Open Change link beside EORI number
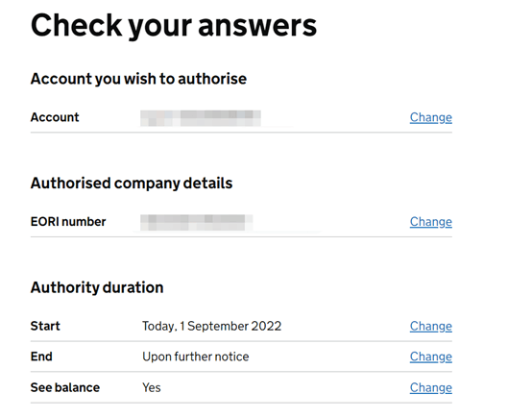Viewport: 532px width, 418px height. pos(430,222)
